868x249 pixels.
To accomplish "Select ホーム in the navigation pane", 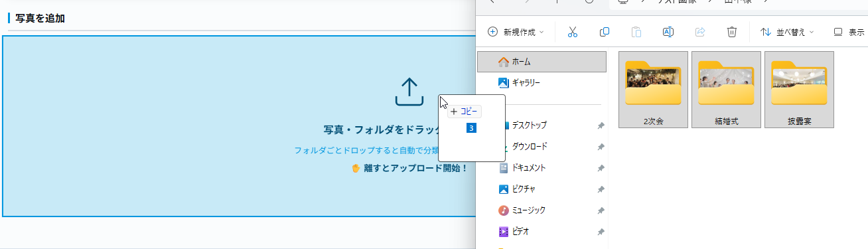I will coord(542,62).
